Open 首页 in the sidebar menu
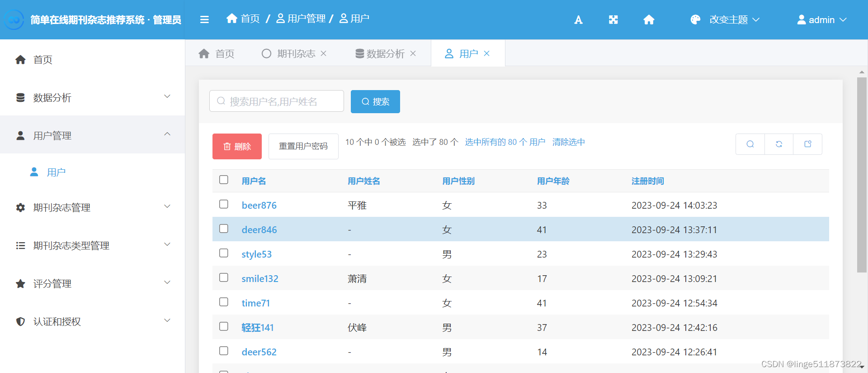The height and width of the screenshot is (373, 868). point(92,59)
